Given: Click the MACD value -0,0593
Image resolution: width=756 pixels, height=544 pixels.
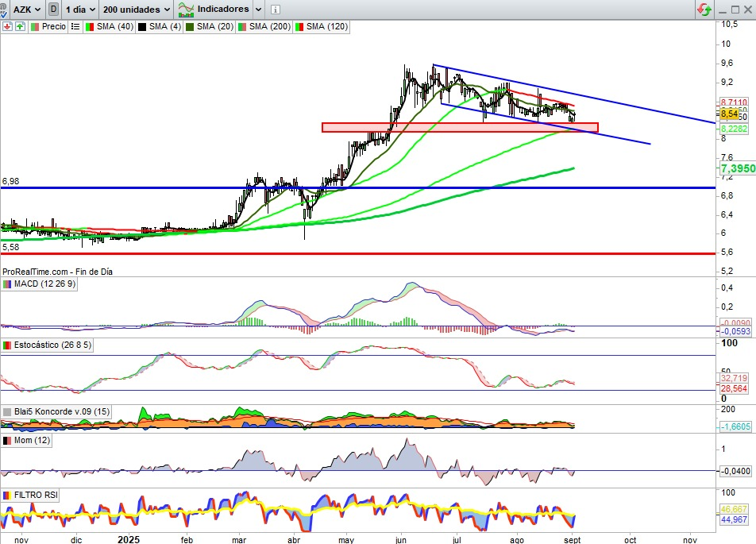Looking at the screenshot, I should [735, 331].
